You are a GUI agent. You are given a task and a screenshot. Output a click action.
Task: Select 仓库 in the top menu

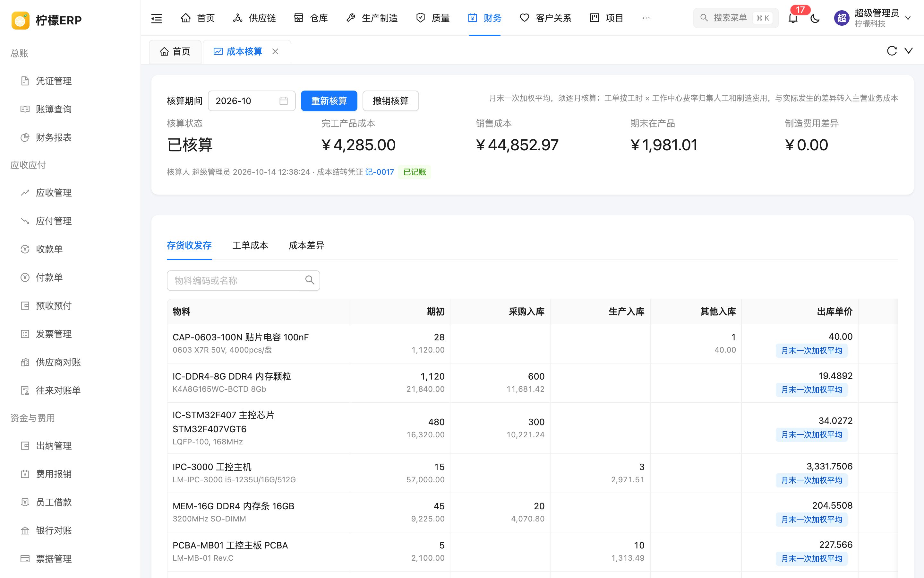pos(311,18)
